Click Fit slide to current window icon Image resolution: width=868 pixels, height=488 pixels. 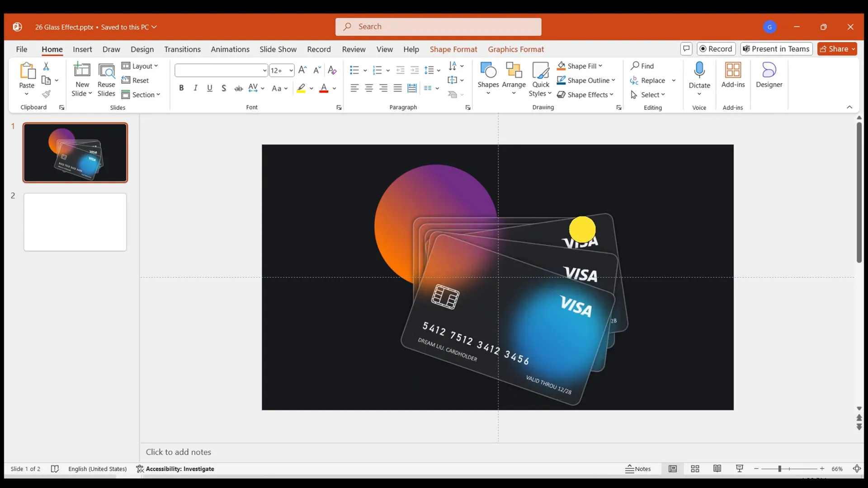[857, 469]
